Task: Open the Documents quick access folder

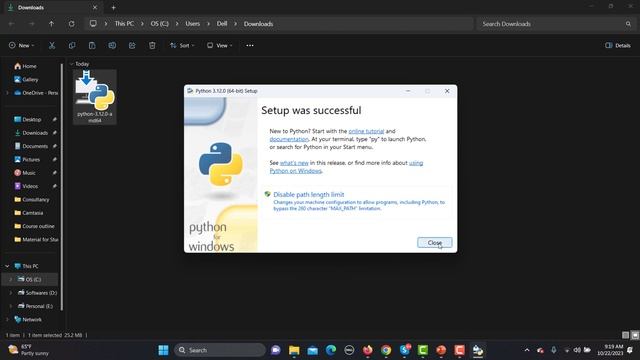Action: pyautogui.click(x=35, y=146)
